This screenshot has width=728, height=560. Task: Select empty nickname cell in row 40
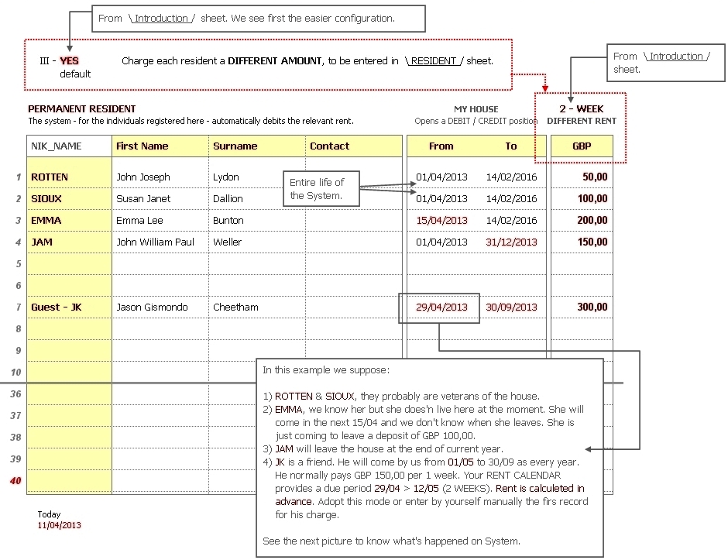[x=69, y=480]
